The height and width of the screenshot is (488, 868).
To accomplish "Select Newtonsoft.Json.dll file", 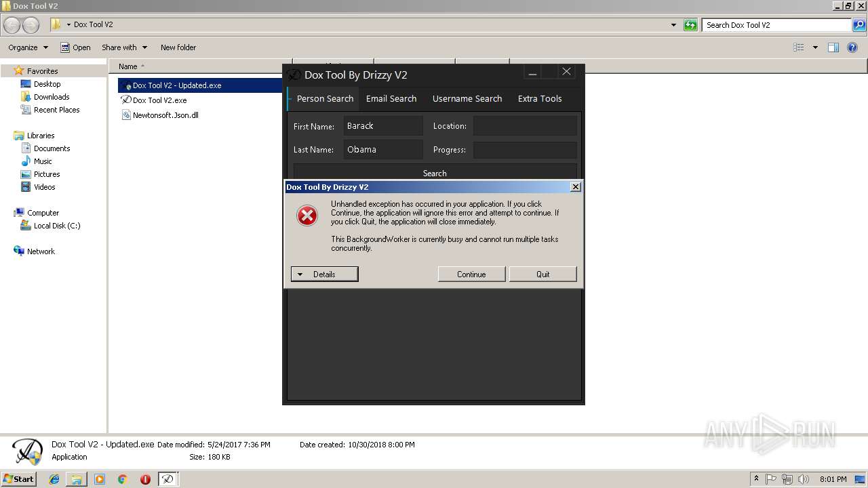I will pos(165,115).
